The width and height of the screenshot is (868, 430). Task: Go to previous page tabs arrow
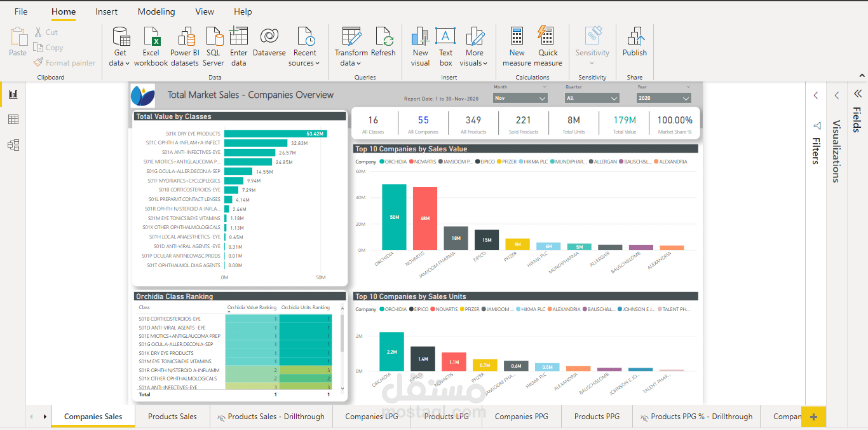coord(32,417)
